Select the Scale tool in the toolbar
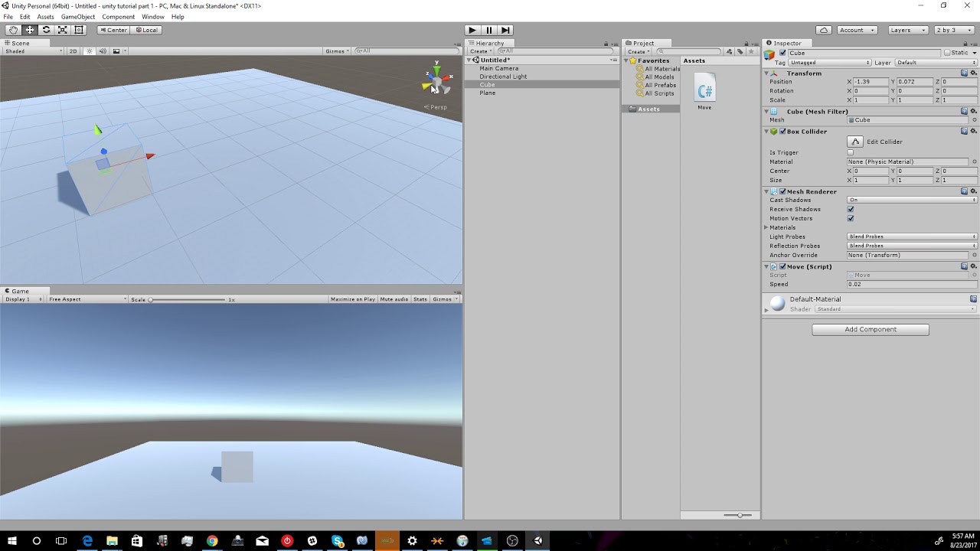Image resolution: width=980 pixels, height=551 pixels. 62,30
